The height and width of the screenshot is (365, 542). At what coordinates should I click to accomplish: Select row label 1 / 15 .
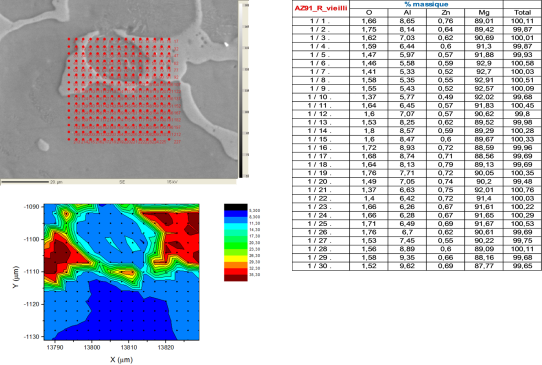[320, 139]
